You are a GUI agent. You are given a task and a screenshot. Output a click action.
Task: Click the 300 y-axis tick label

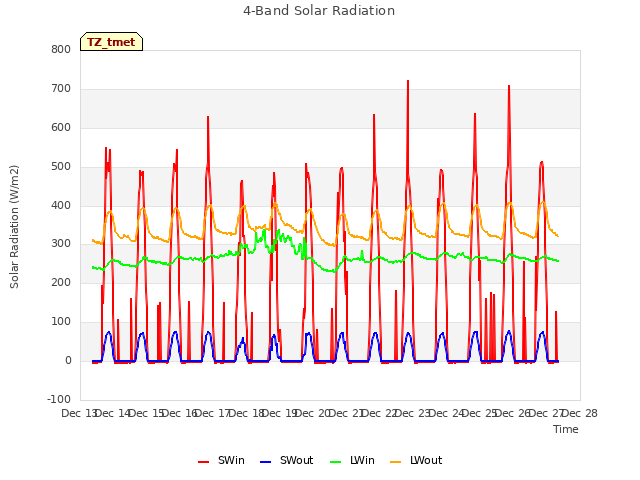coord(61,244)
